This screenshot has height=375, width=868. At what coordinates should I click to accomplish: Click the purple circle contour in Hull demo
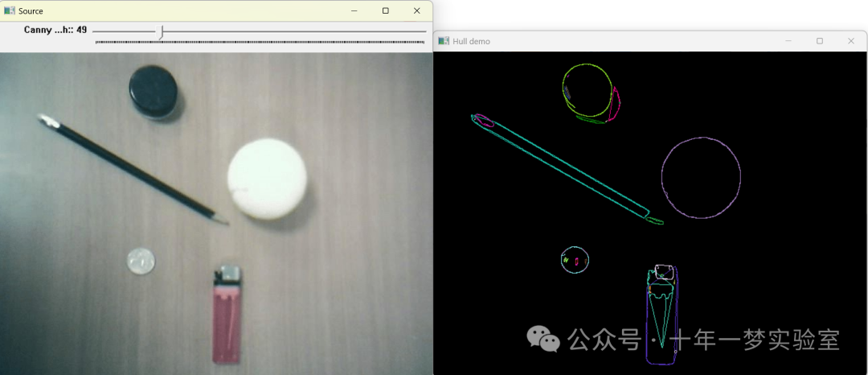point(701,178)
